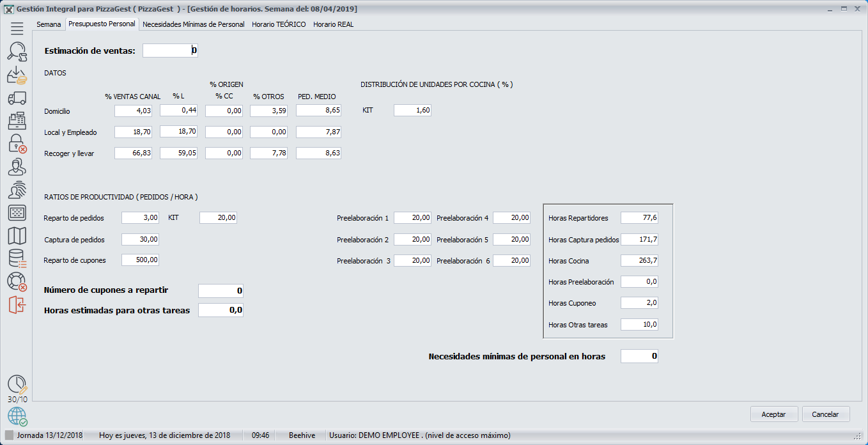
Task: Open the database list icon
Action: [x=17, y=259]
